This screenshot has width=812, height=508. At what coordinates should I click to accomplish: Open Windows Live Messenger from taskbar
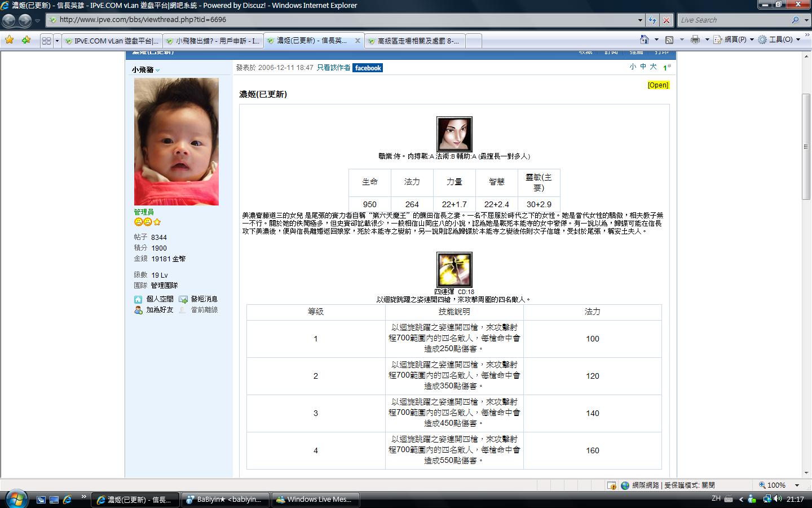tap(314, 500)
